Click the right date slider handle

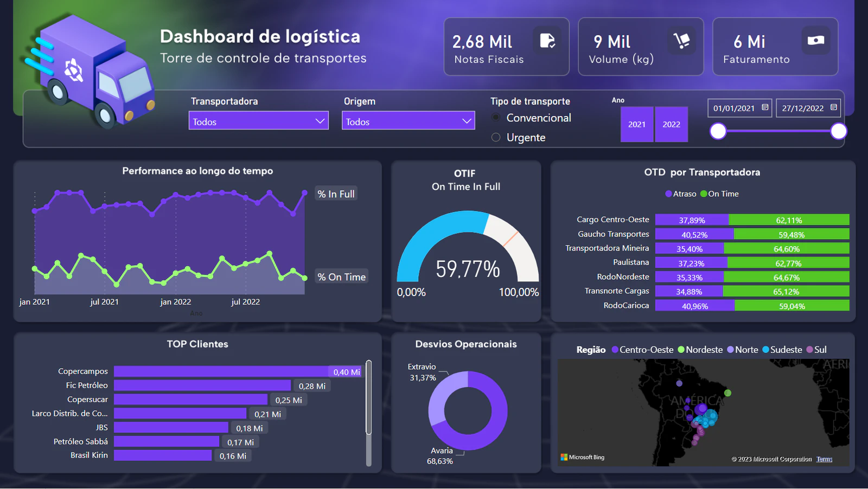point(839,131)
